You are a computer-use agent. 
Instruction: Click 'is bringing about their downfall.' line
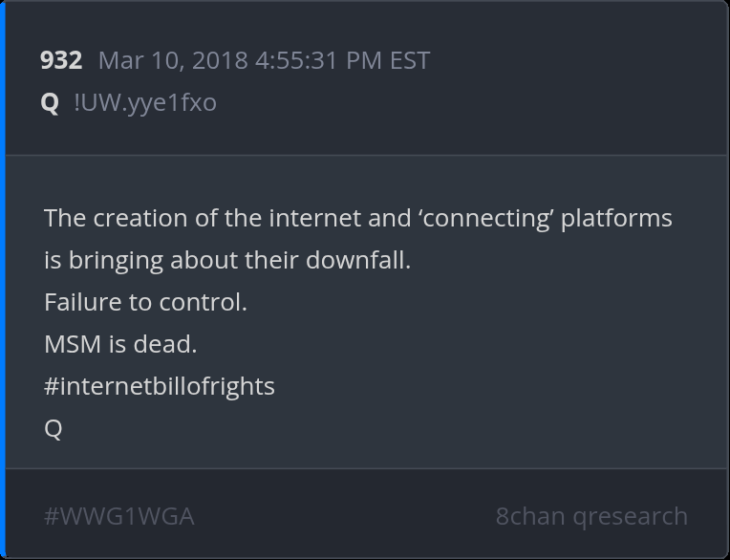tap(227, 260)
